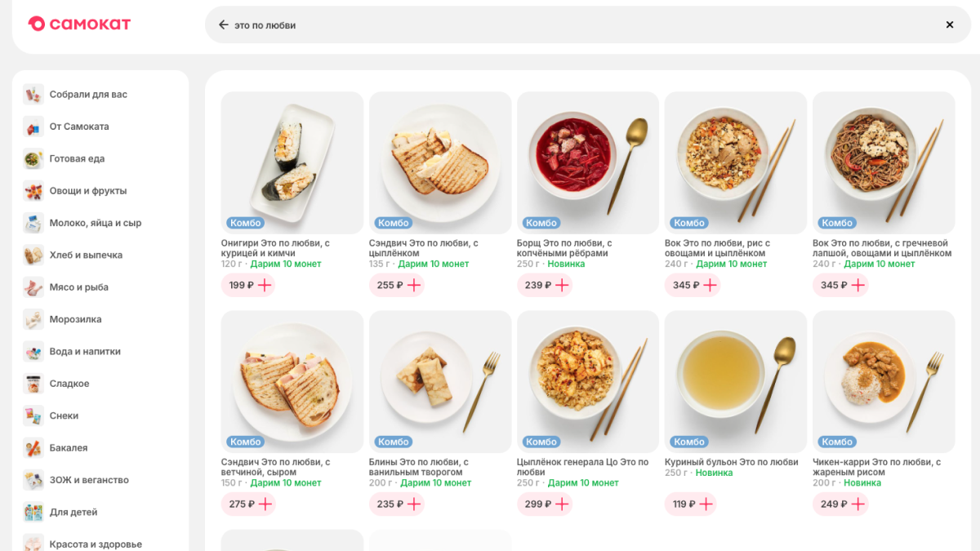Go to 'Собрали для вас' section
This screenshot has height=551, width=980.
point(88,95)
